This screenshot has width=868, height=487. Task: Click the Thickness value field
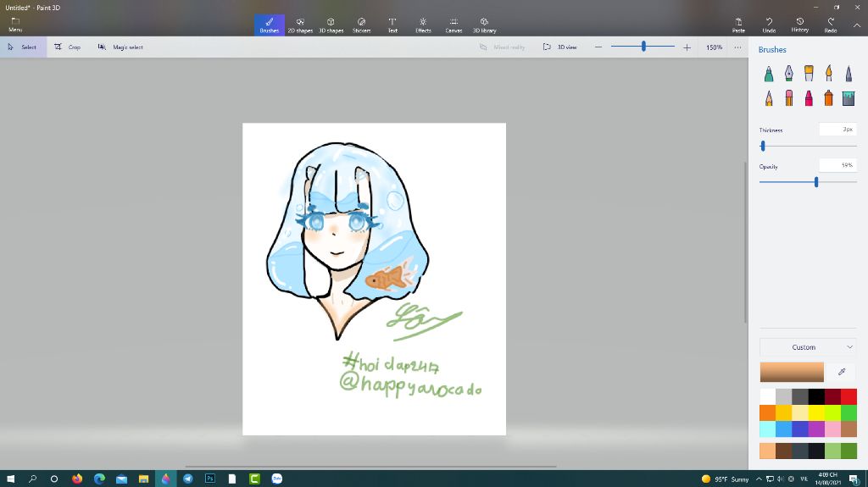tap(838, 130)
